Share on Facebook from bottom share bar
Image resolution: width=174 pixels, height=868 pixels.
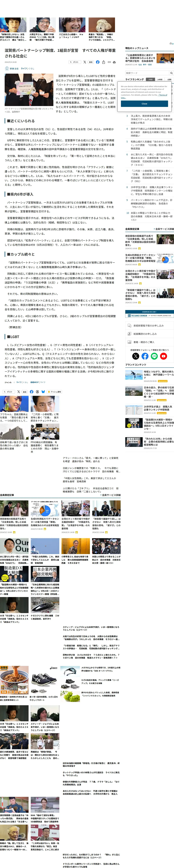(x=31, y=392)
